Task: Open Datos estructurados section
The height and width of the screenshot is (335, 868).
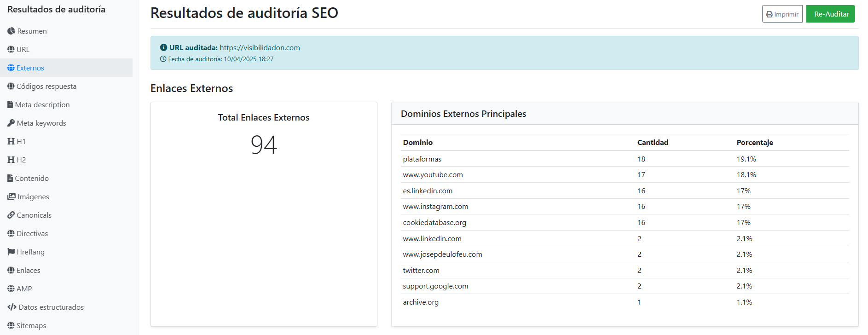Action: [x=66, y=307]
